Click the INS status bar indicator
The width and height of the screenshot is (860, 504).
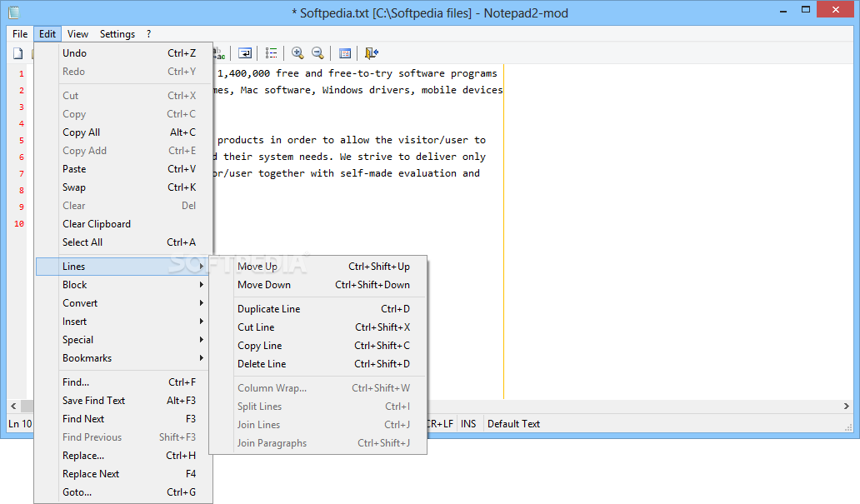click(468, 424)
